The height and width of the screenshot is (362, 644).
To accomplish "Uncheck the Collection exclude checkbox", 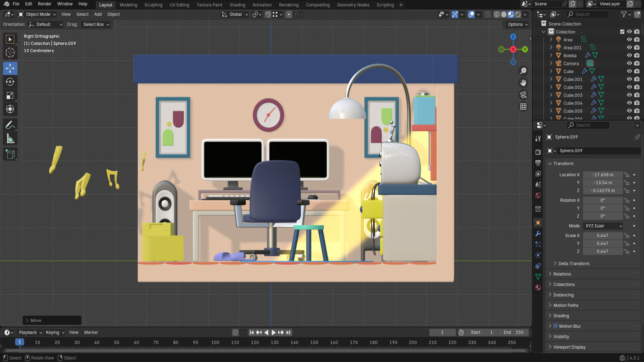I will (x=622, y=32).
